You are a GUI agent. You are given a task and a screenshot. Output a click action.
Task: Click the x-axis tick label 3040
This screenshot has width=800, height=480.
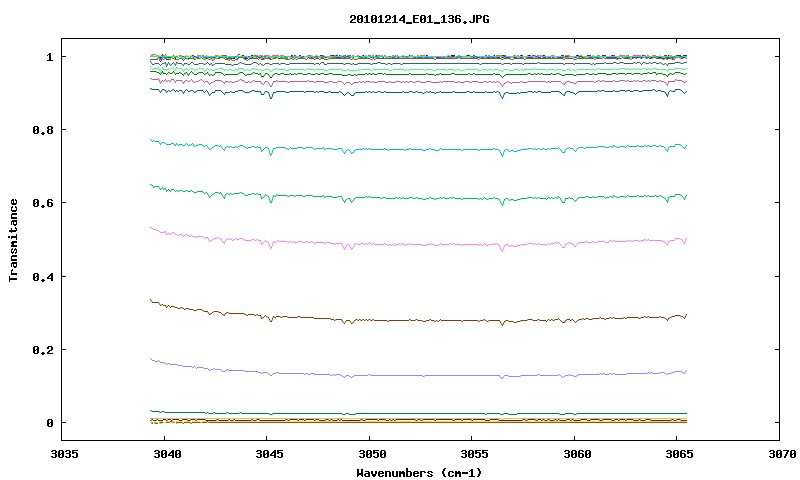(x=167, y=453)
